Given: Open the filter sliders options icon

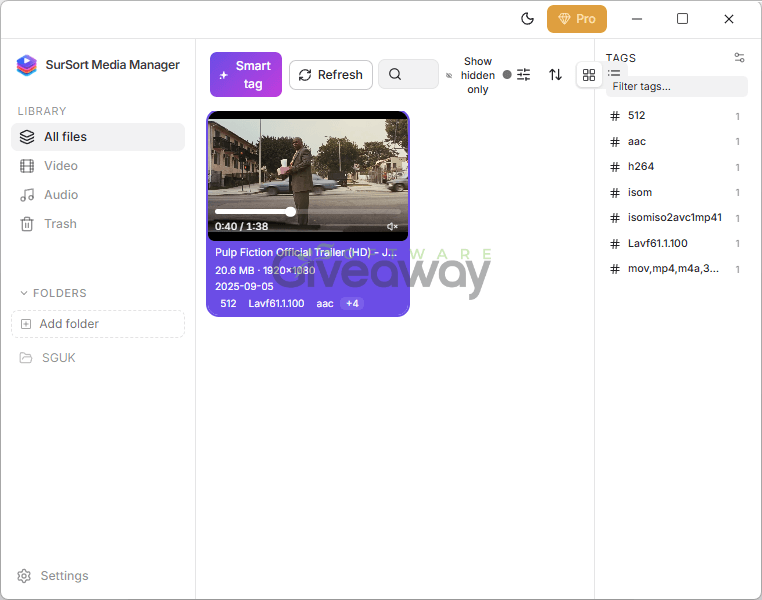Looking at the screenshot, I should click(x=524, y=75).
